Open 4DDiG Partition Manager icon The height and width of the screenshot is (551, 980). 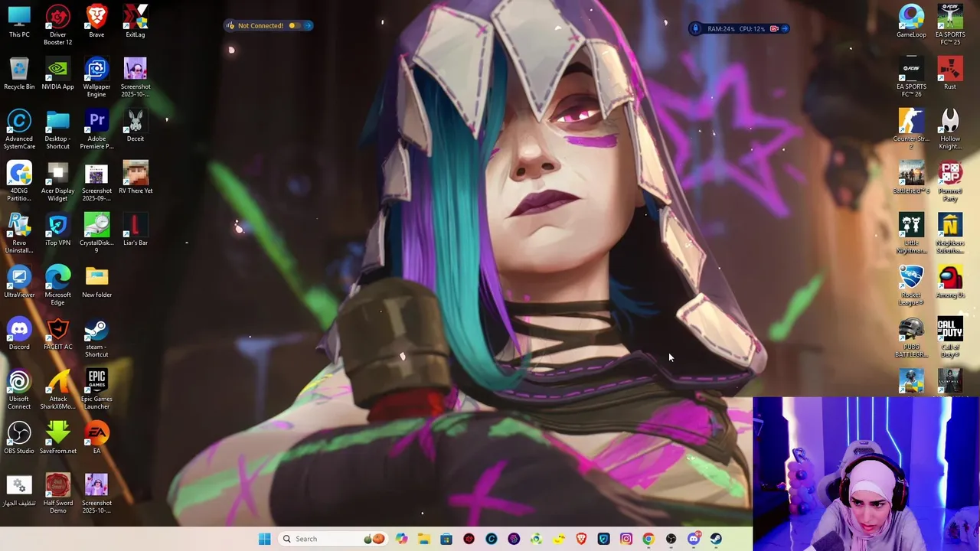click(19, 181)
